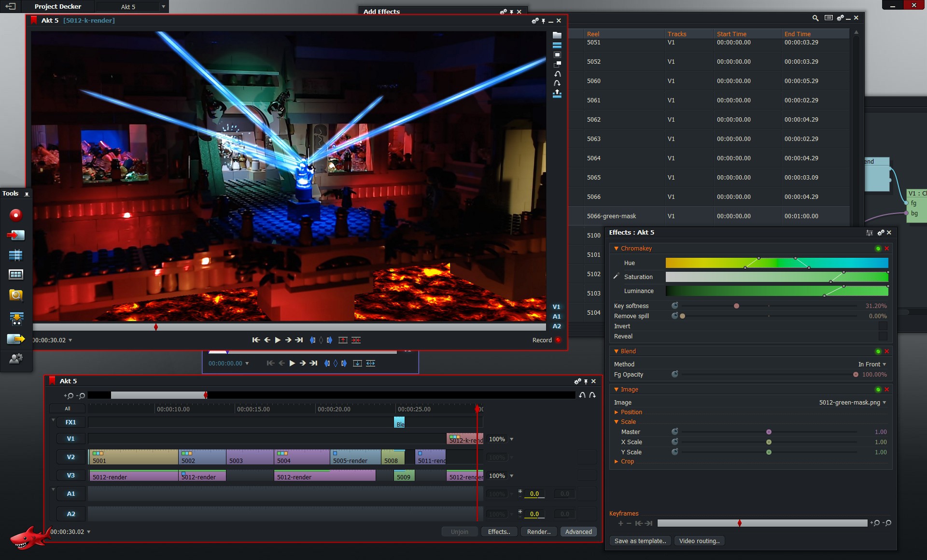Toggle the Image effect green enable light
The image size is (927, 560).
(878, 390)
